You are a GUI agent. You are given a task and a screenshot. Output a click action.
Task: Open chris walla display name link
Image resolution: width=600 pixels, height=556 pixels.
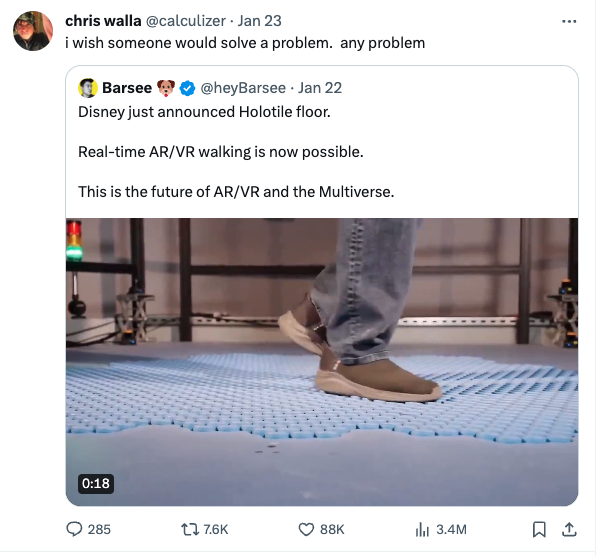click(x=103, y=21)
